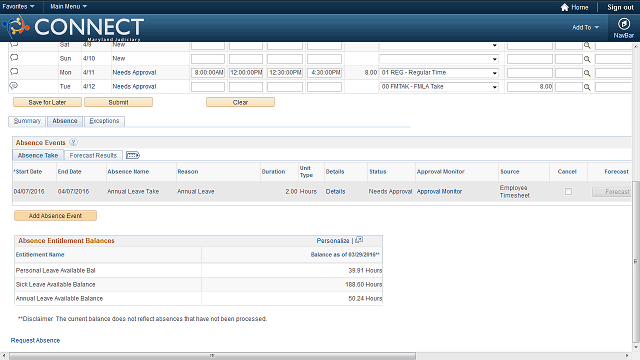Image resolution: width=640 pixels, height=360 pixels.
Task: Click the horizontal scrollbar thumb
Action: pyautogui.click(x=212, y=356)
